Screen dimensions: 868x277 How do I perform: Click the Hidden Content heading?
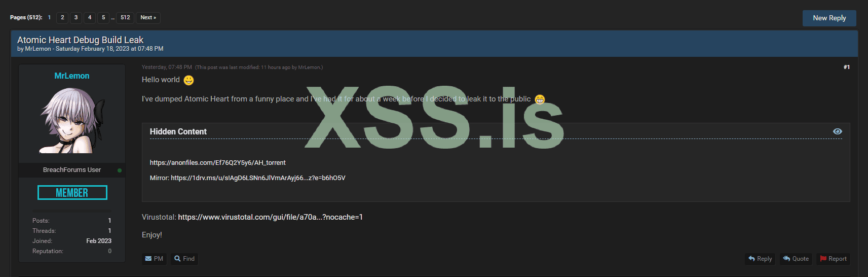178,131
